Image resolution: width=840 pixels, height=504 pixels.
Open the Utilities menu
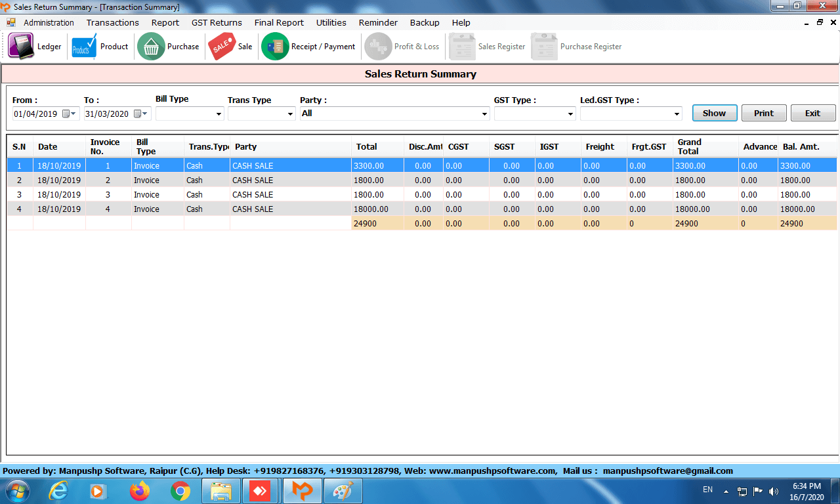(x=331, y=22)
